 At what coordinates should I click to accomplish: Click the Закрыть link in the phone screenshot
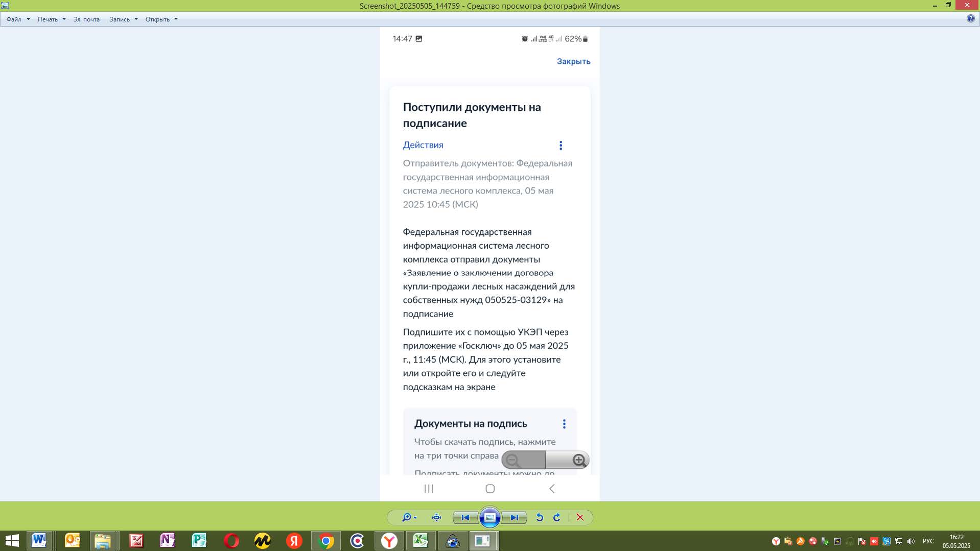573,61
